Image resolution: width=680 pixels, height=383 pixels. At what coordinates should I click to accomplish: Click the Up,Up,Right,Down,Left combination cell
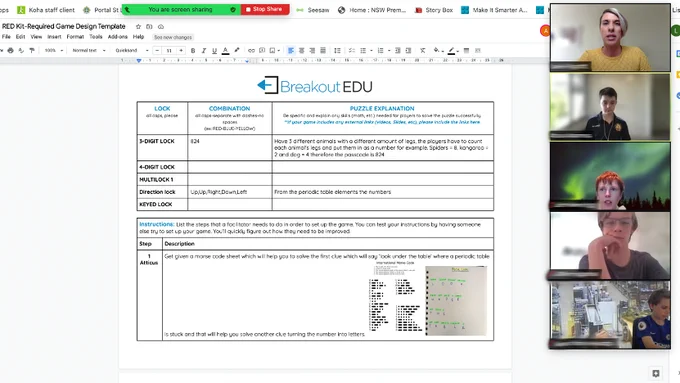[230, 192]
